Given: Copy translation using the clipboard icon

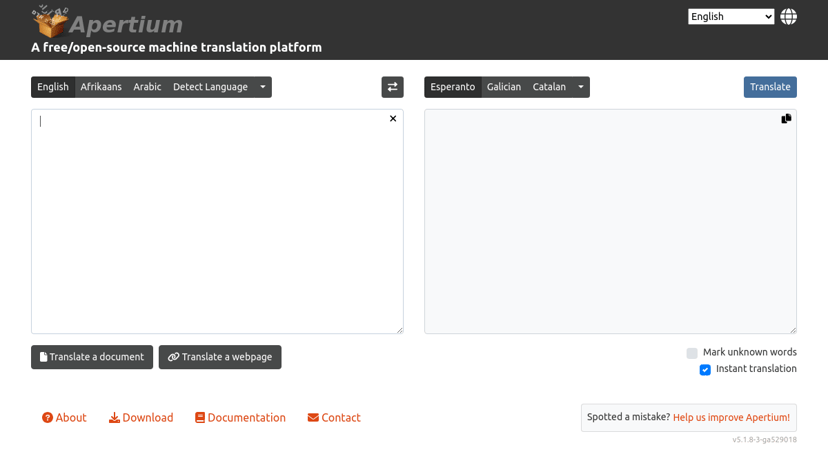Looking at the screenshot, I should (x=786, y=119).
